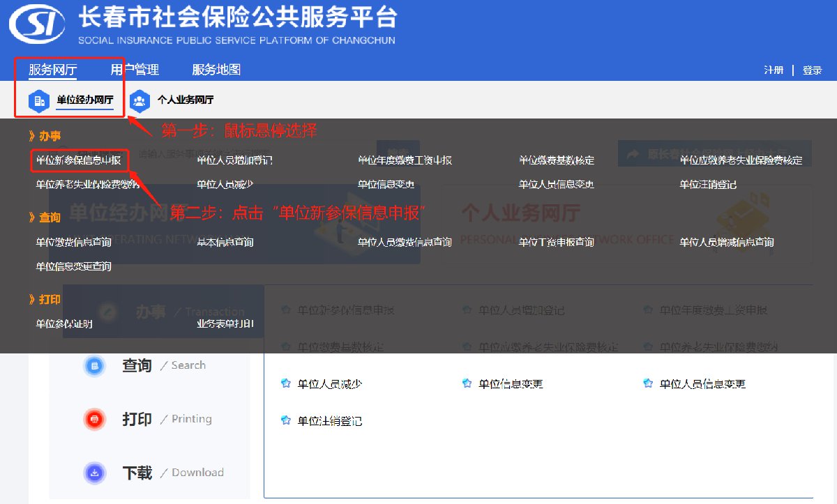Click the blue 查询 Search circle icon
The image size is (837, 504).
[x=94, y=365]
